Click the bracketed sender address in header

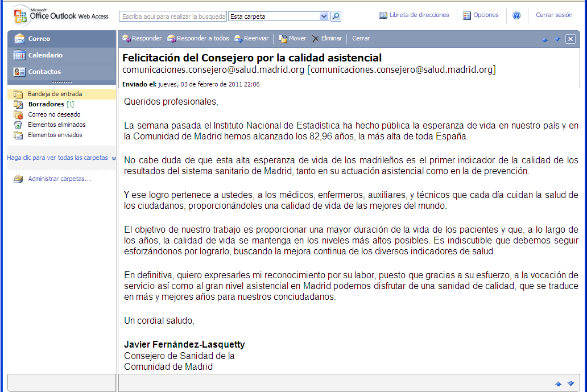402,69
